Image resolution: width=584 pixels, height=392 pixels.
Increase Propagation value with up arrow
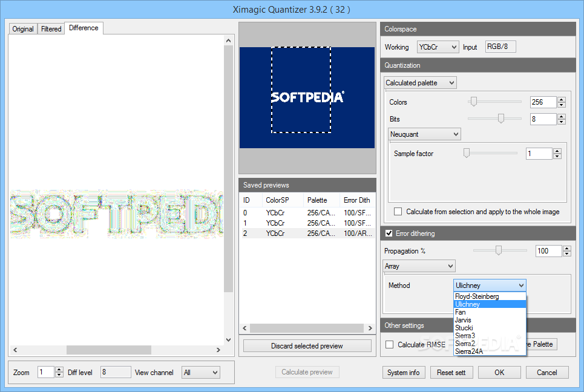tap(567, 248)
